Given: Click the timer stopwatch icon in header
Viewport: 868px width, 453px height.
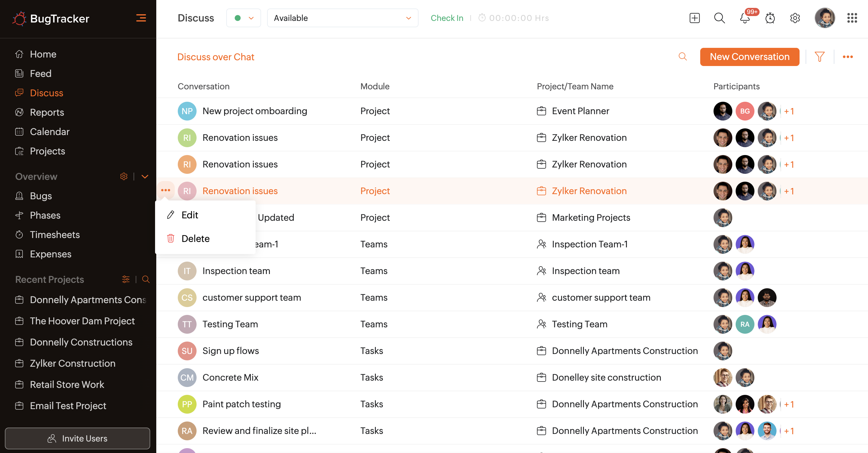Looking at the screenshot, I should [770, 18].
